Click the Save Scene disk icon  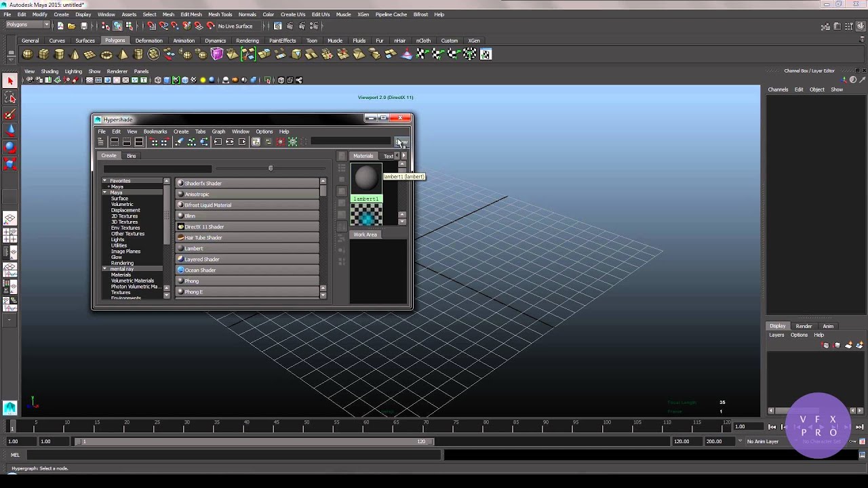tap(83, 26)
